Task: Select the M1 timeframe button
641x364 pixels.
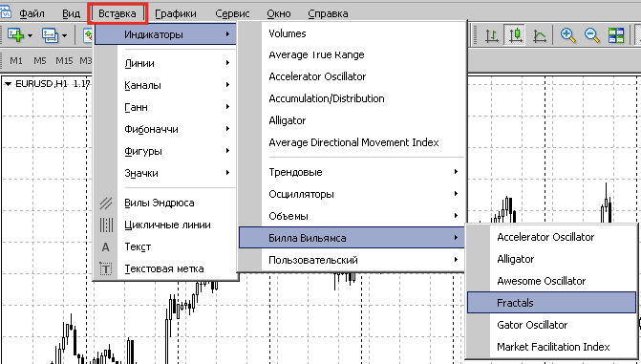Action: click(x=16, y=61)
